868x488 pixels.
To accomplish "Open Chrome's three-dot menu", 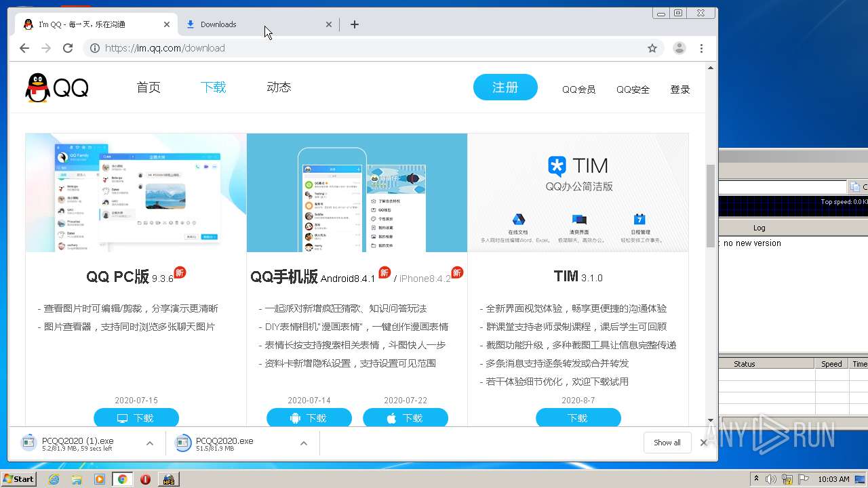I will pyautogui.click(x=701, y=48).
